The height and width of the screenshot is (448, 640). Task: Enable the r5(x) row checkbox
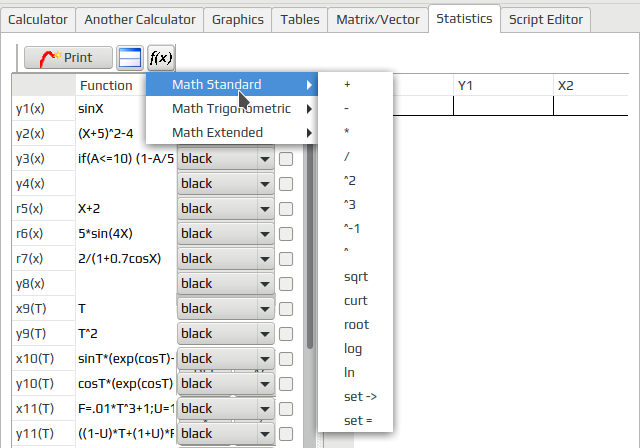[286, 209]
